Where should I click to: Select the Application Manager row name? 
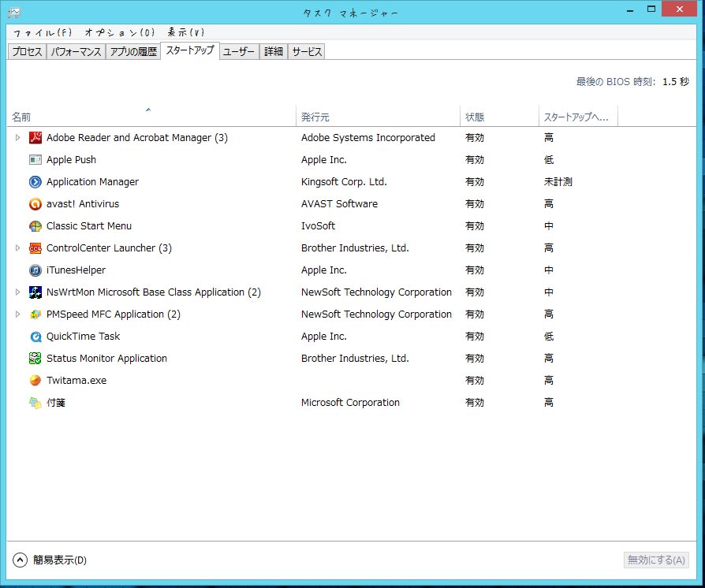(92, 181)
